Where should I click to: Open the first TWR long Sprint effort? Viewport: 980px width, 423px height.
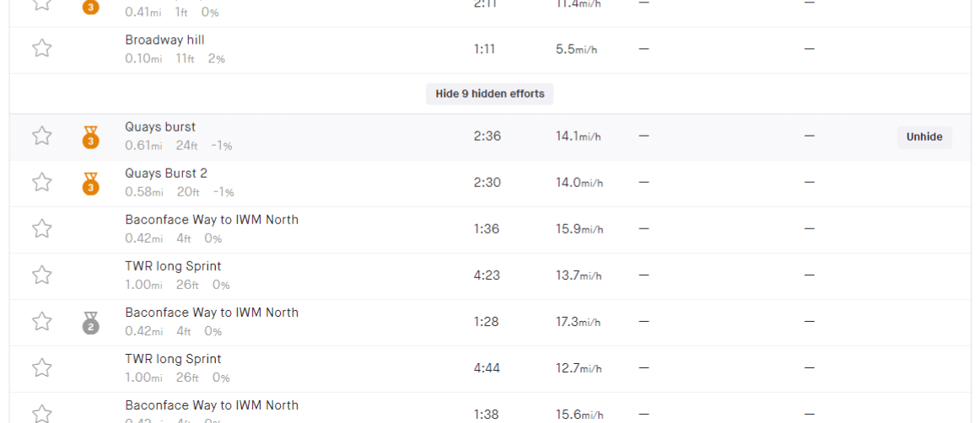[x=173, y=266]
